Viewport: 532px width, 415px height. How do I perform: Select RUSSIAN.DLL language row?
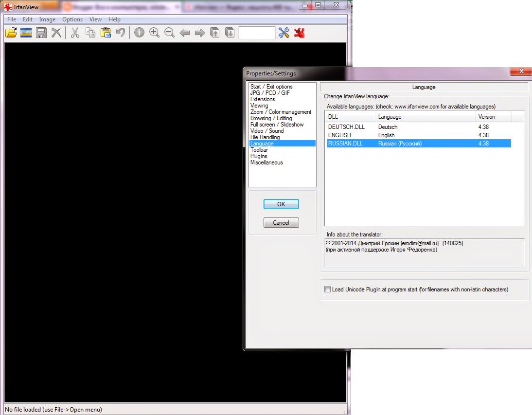click(x=419, y=143)
